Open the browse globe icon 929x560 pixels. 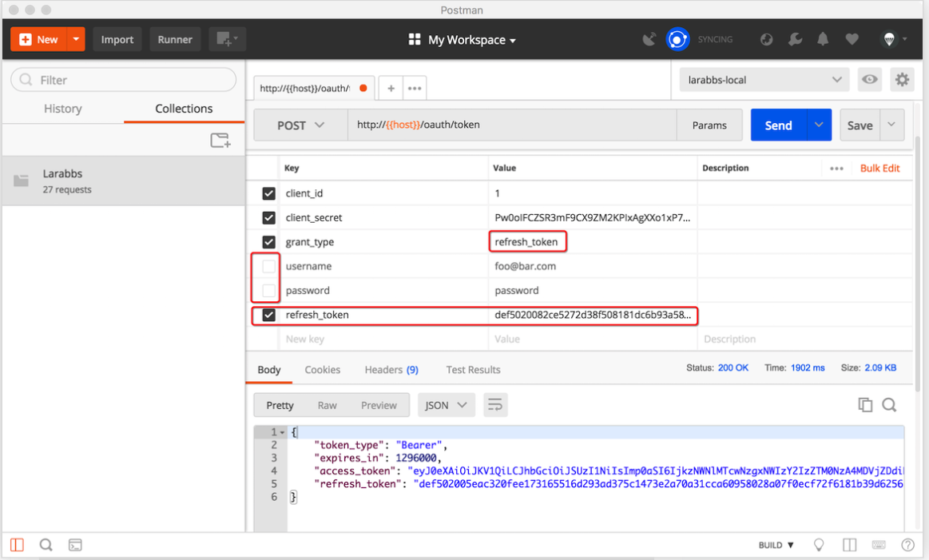(x=766, y=39)
